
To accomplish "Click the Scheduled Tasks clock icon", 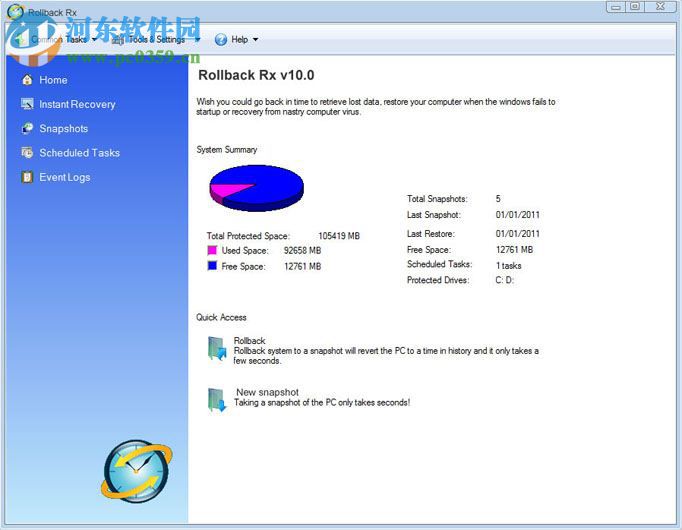I will (27, 153).
